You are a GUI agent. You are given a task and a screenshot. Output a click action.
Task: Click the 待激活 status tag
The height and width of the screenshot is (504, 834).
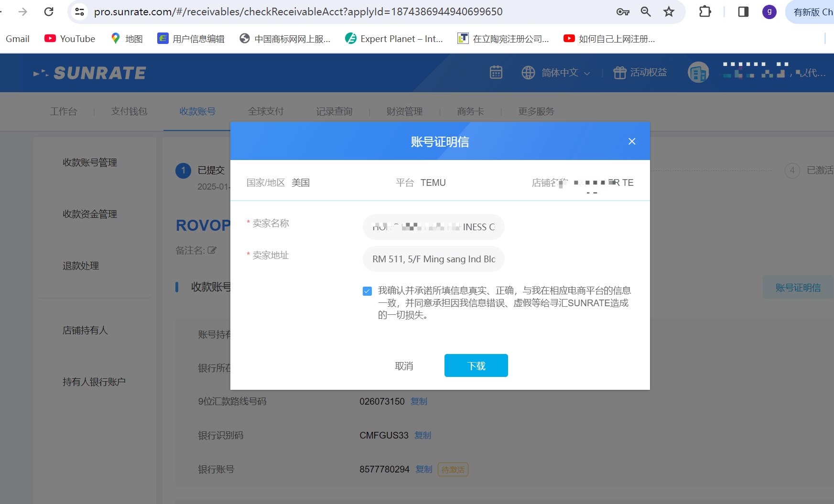point(453,470)
